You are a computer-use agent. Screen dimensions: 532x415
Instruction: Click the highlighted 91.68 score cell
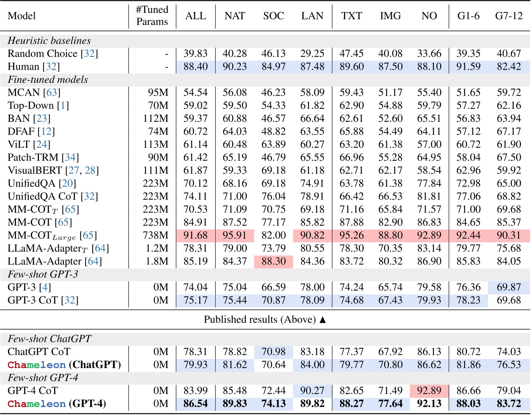(196, 235)
